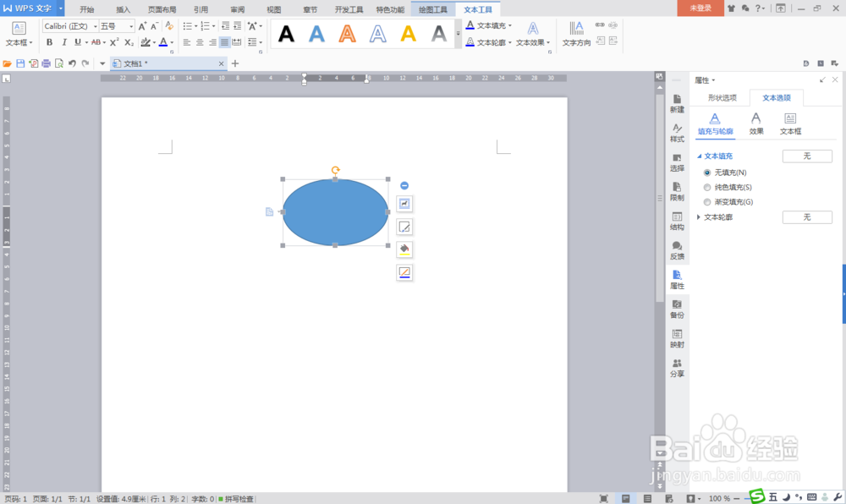Viewport: 846px width, 504px height.
Task: Click text fill value button in panel
Action: coord(807,156)
